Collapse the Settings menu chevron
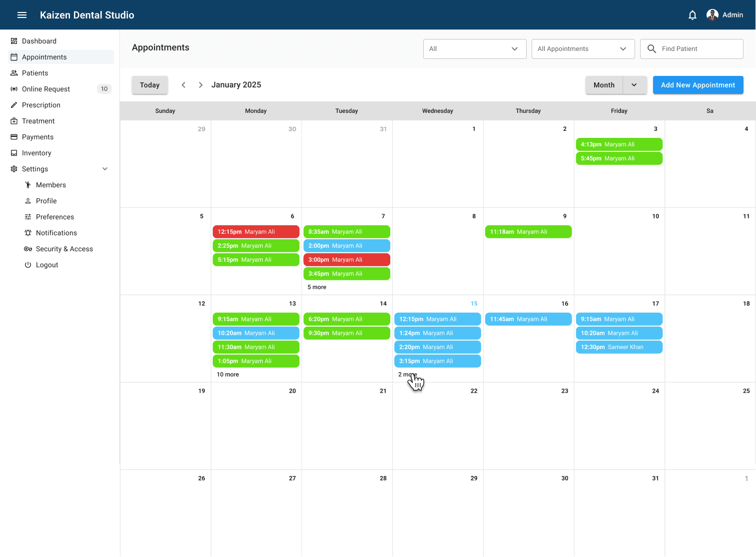 point(105,169)
